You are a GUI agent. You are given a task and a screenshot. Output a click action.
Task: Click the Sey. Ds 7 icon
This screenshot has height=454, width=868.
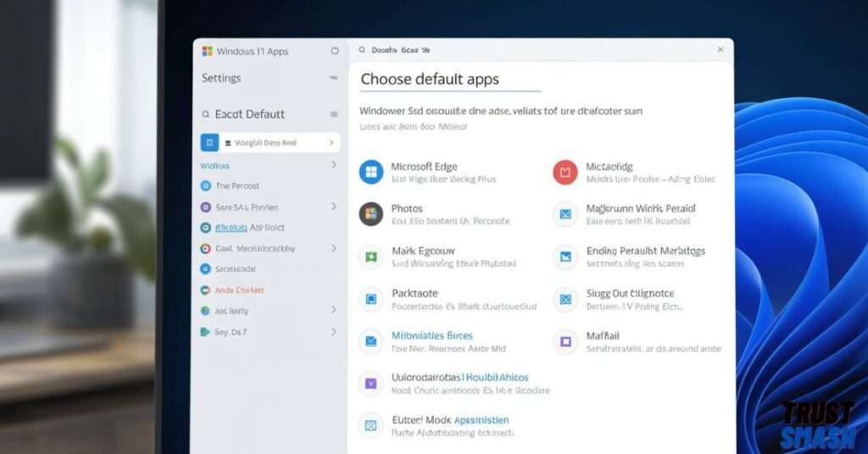point(205,332)
